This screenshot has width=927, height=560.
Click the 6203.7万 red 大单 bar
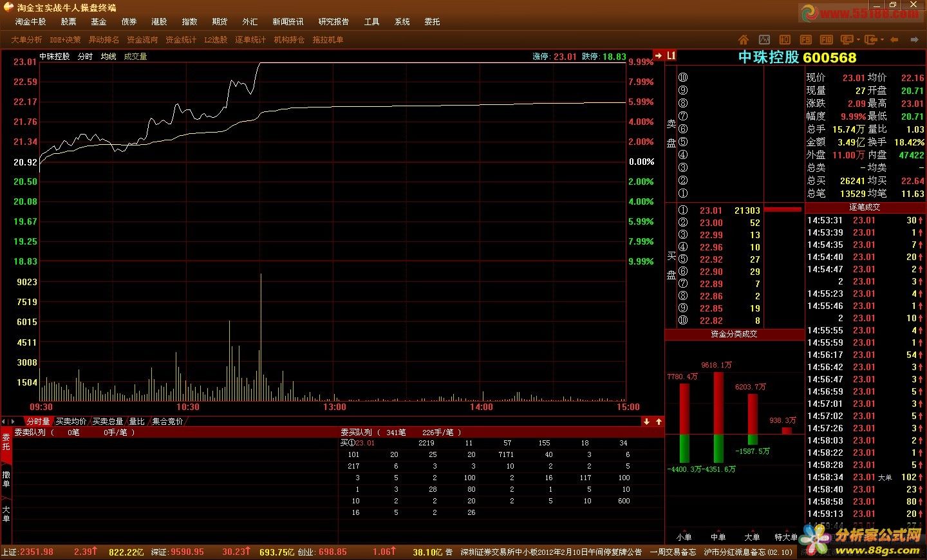click(753, 414)
